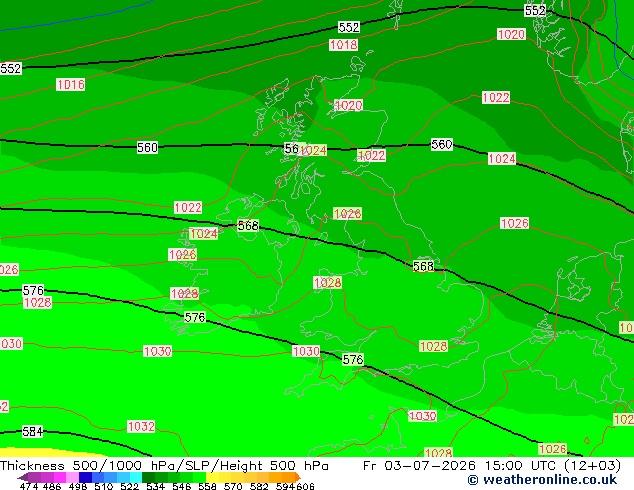Select the 1030 label over the English Channel
Image resolution: width=634 pixels, height=490 pixels.
(423, 416)
